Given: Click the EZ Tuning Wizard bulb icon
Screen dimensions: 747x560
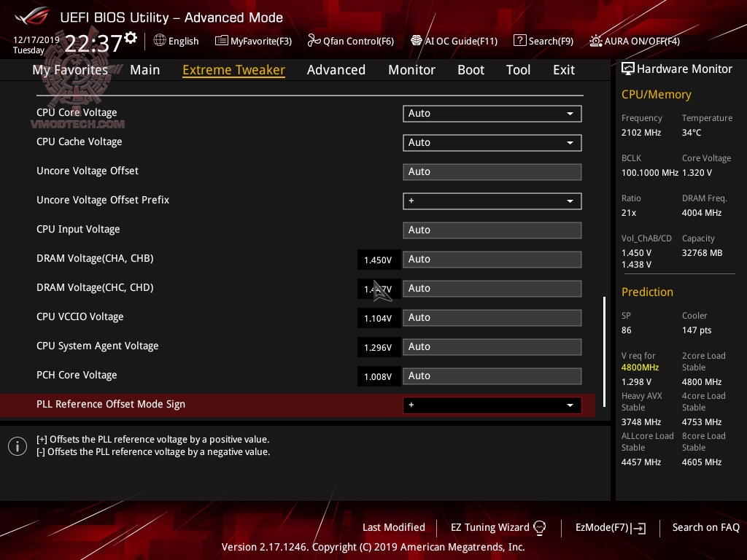Looking at the screenshot, I should [x=539, y=528].
